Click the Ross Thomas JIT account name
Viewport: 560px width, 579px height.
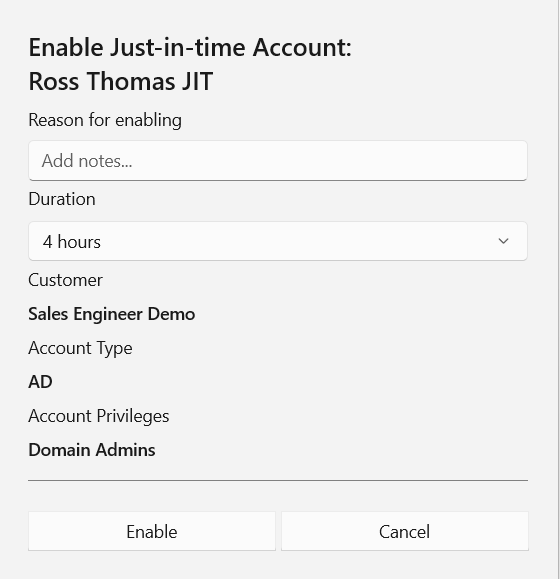point(121,81)
